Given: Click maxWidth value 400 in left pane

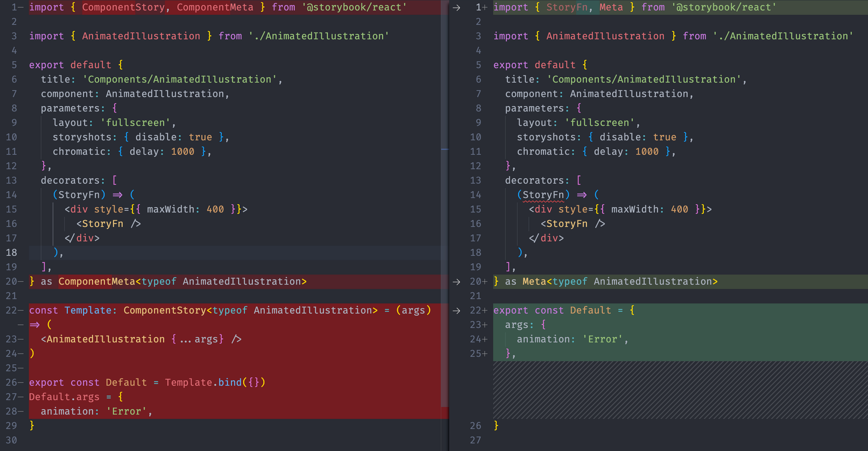Looking at the screenshot, I should 215,209.
